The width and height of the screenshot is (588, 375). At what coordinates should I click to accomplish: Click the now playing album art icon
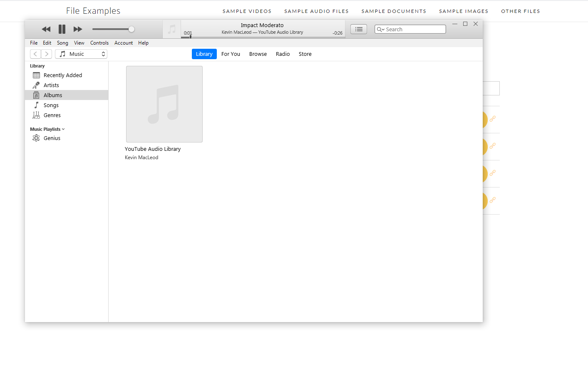click(x=171, y=30)
